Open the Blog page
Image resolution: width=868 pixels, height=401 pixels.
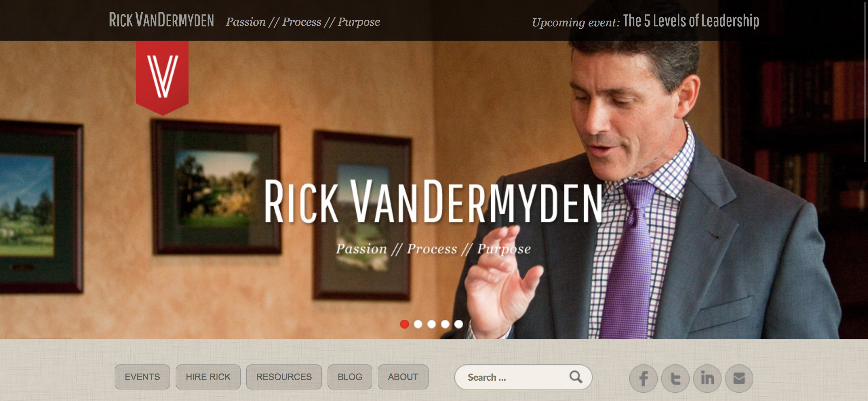[350, 377]
